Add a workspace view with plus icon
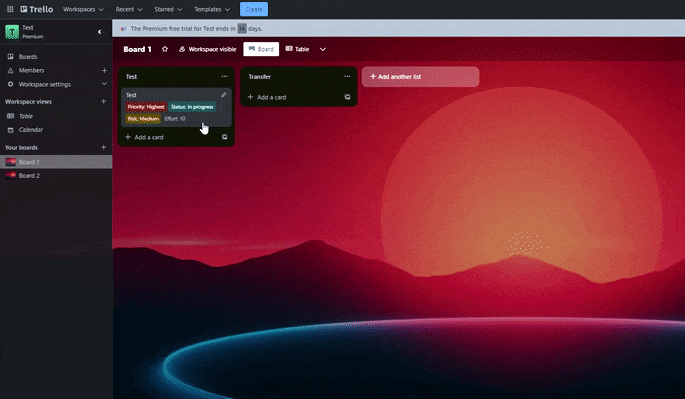 [104, 101]
